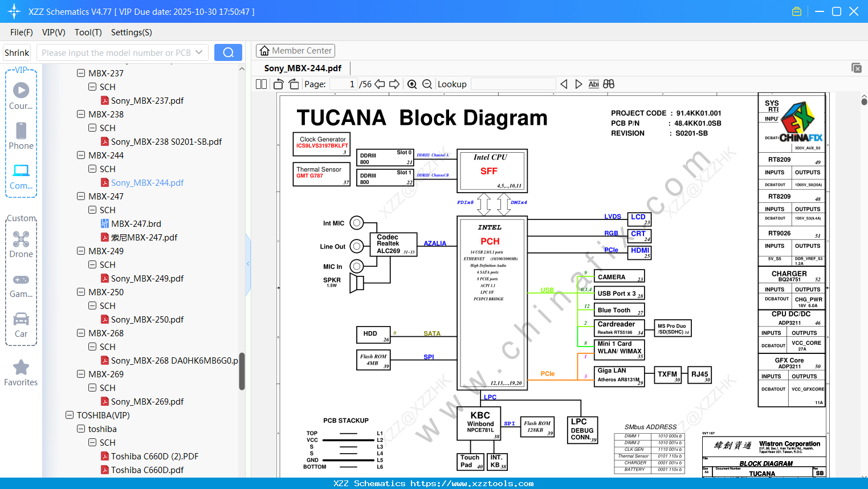Focus the model number search field

pyautogui.click(x=116, y=52)
